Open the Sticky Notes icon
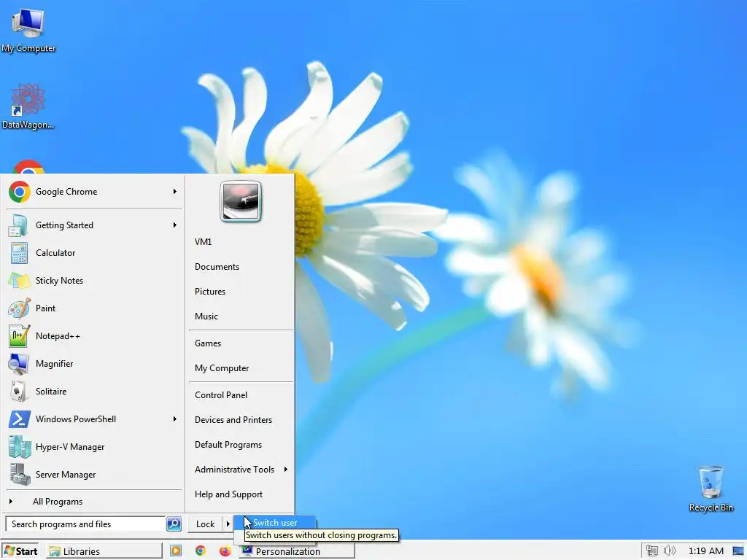 [19, 281]
